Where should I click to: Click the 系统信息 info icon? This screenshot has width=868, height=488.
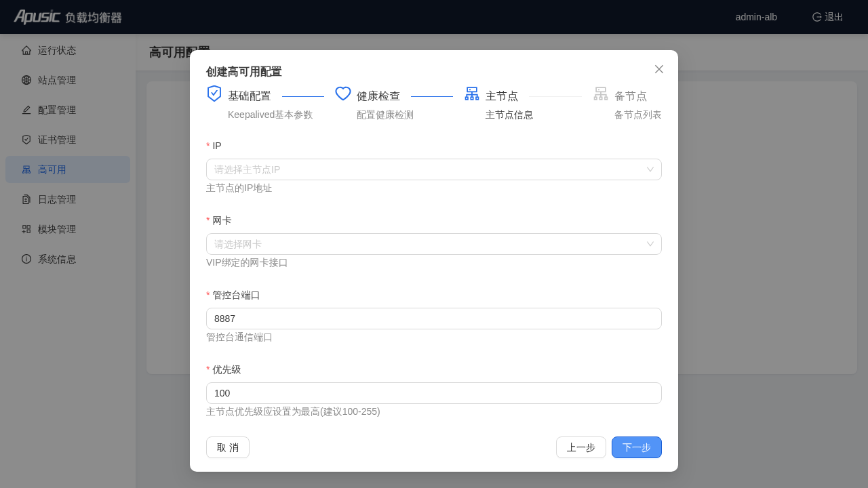(26, 259)
